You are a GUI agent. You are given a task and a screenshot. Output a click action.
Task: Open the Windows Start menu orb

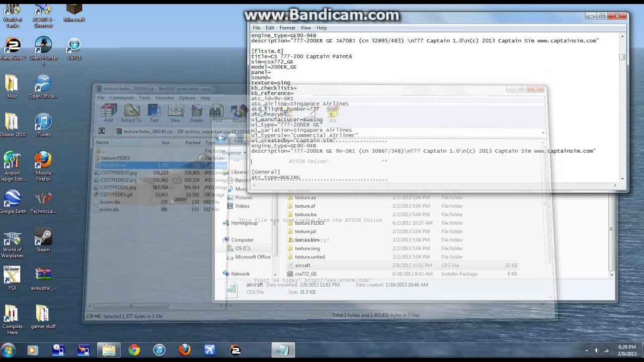tap(8, 350)
